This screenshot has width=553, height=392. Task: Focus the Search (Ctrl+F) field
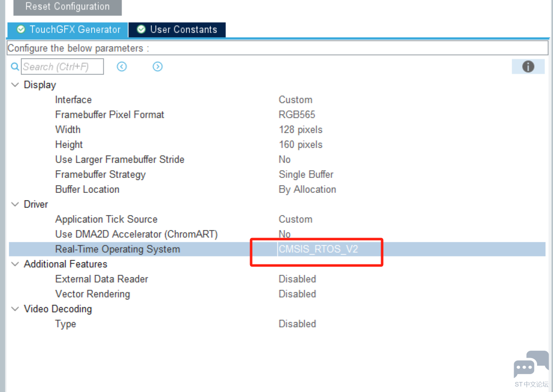point(62,67)
